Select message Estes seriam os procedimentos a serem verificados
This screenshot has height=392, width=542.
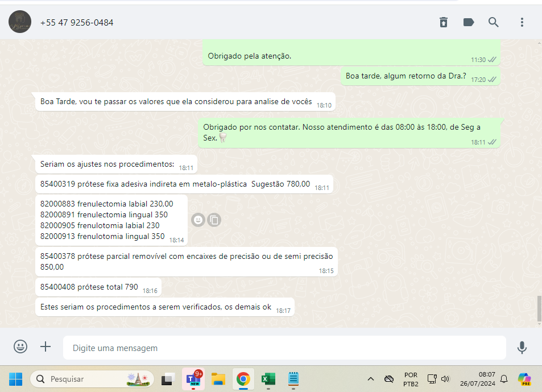pos(165,307)
